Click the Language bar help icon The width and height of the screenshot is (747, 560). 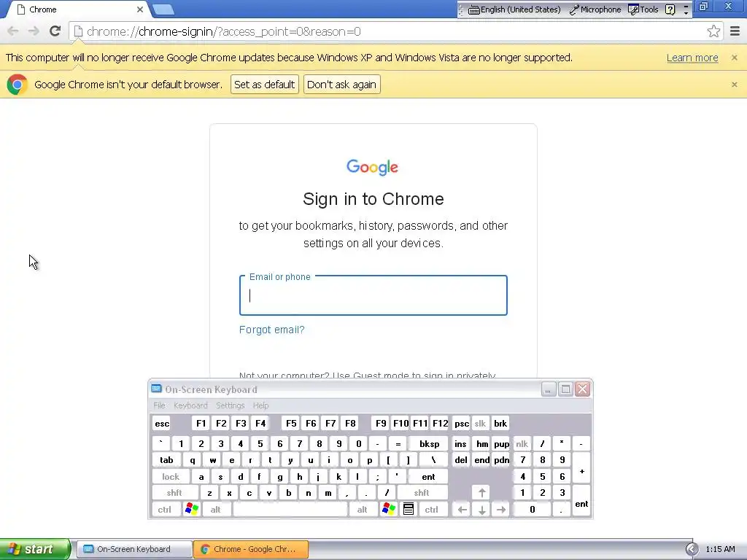coord(670,9)
